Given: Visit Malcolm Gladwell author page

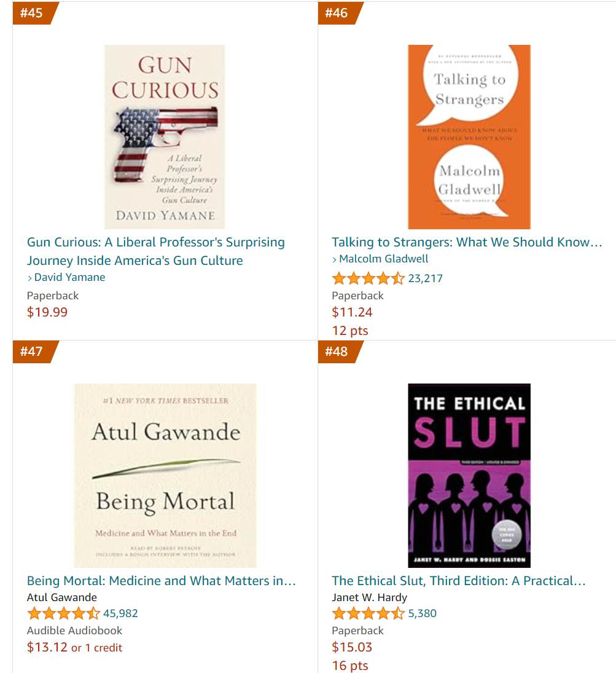Looking at the screenshot, I should pyautogui.click(x=384, y=259).
